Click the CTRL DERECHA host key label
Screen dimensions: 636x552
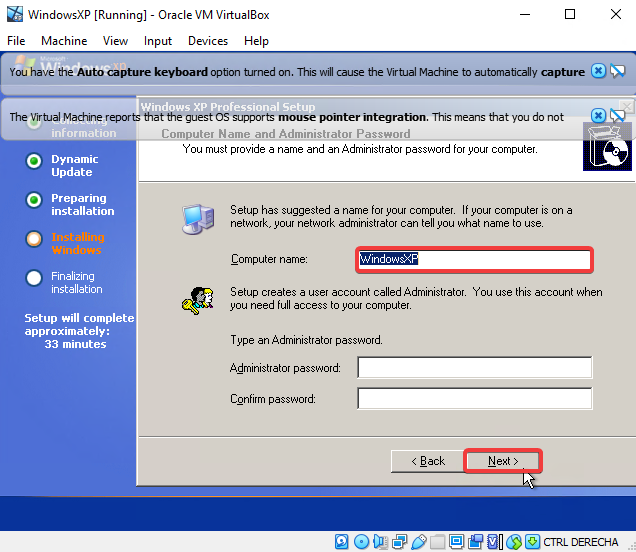click(580, 542)
